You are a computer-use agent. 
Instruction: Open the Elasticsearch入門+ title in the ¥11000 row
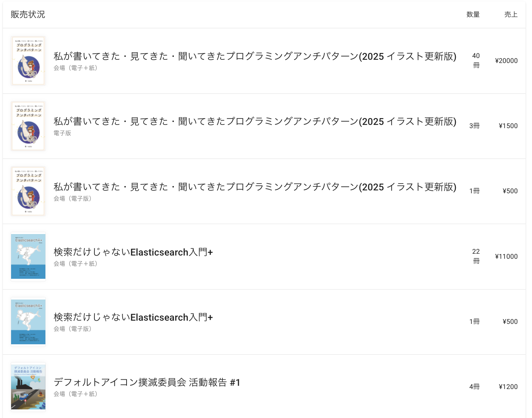point(133,252)
